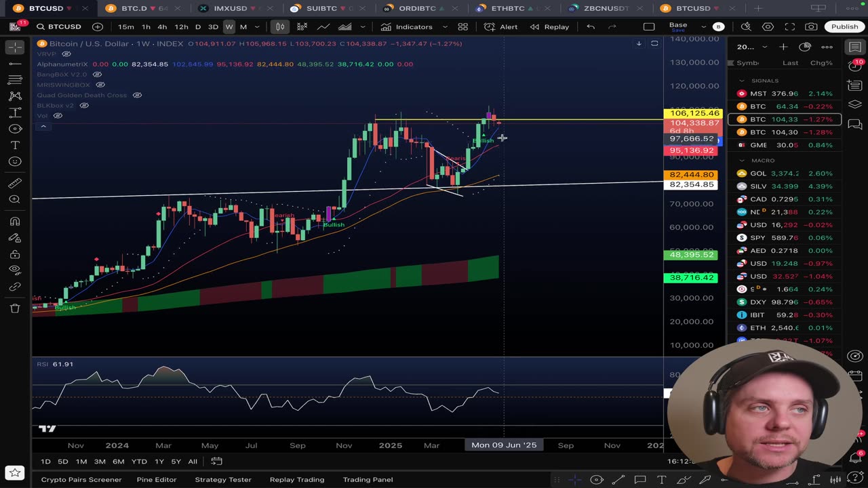Toggle visibility of MRISWINGBOX indicator

(100, 85)
